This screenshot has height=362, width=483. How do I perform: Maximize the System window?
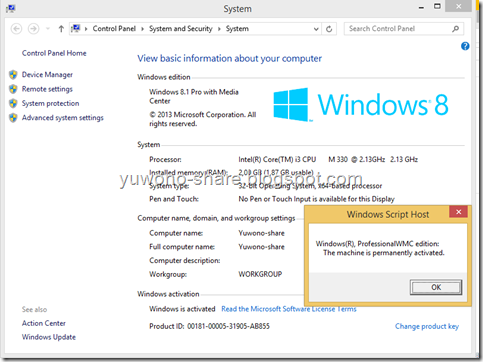tap(437, 6)
